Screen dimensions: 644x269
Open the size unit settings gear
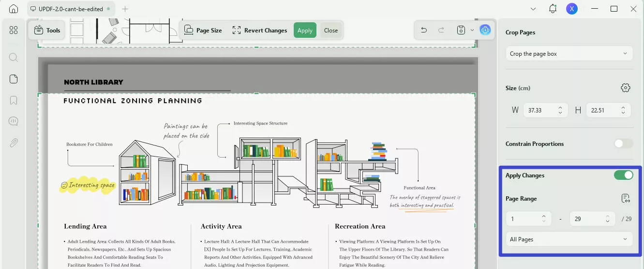[626, 88]
